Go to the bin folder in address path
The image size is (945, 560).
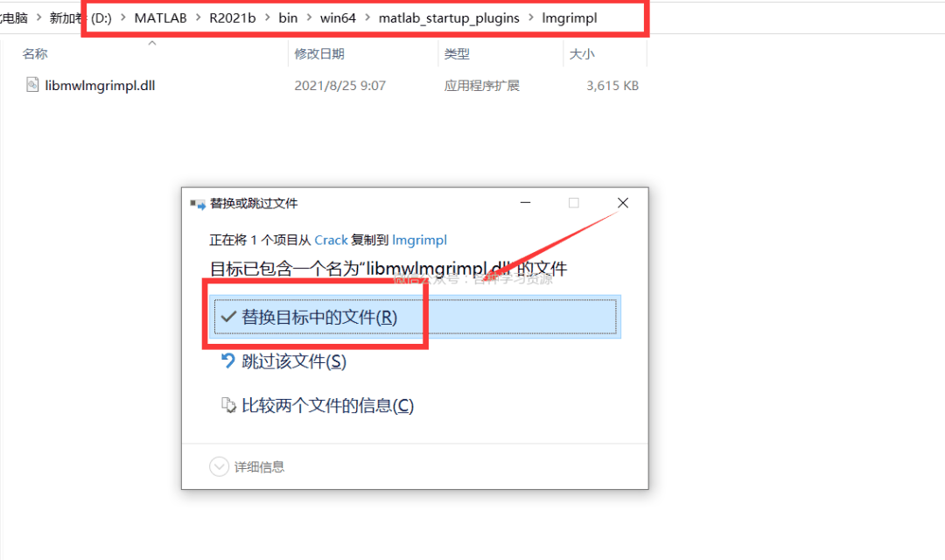pyautogui.click(x=288, y=18)
